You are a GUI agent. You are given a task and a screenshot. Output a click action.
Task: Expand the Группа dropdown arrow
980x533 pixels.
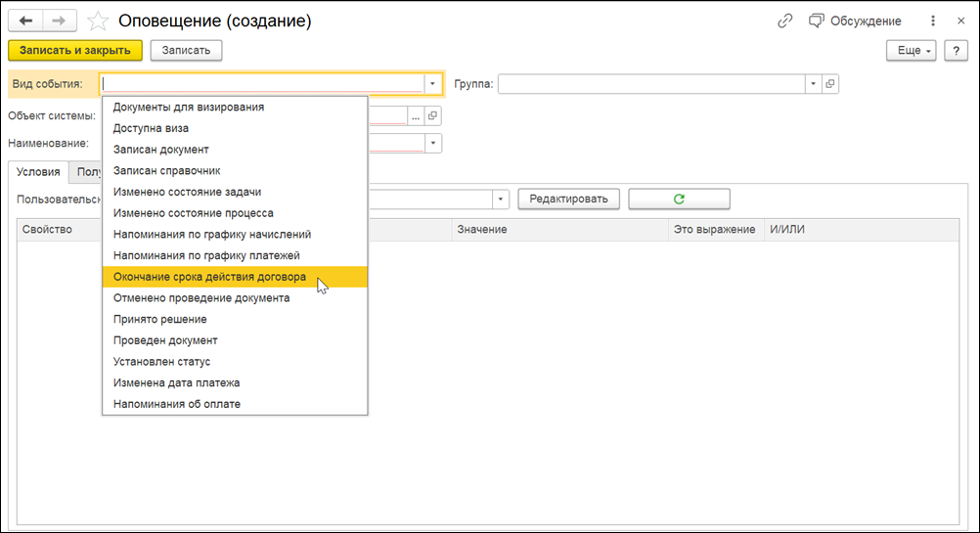(813, 84)
